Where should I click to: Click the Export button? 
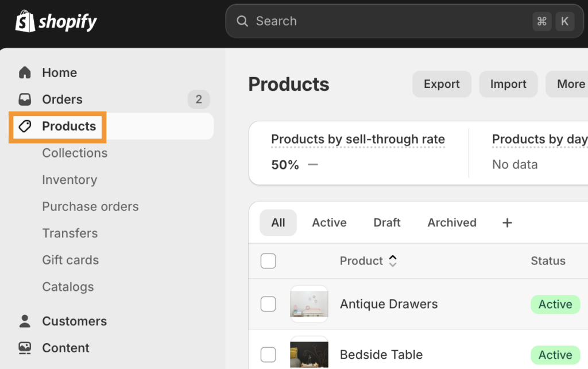pyautogui.click(x=442, y=84)
